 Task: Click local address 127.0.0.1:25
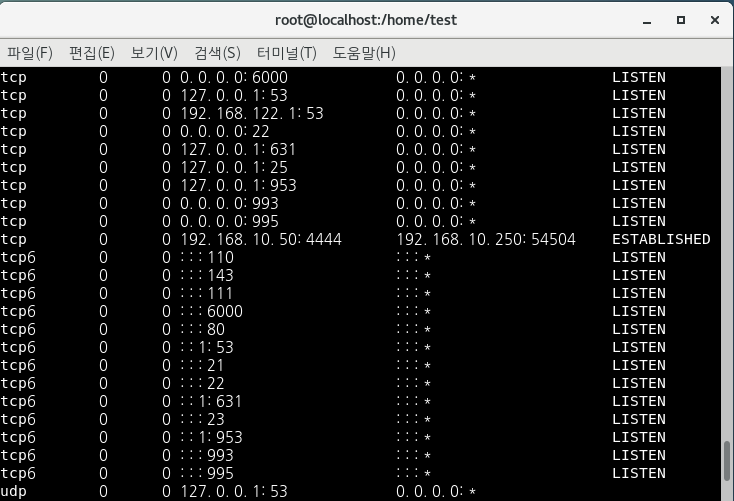coord(234,167)
